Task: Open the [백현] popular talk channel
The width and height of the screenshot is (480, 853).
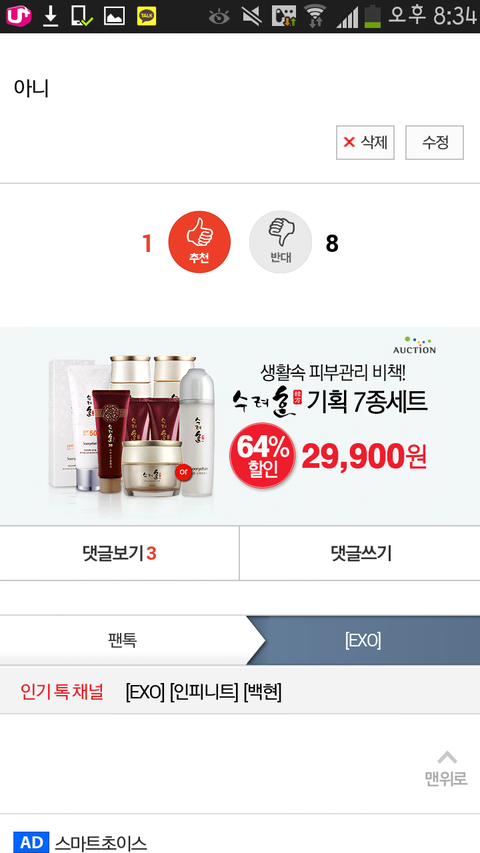Action: coord(262,692)
